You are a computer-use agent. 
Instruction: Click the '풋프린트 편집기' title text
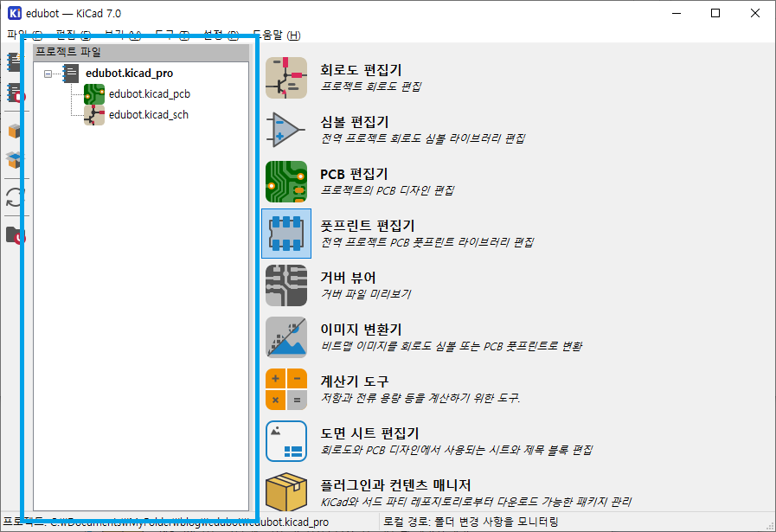367,226
